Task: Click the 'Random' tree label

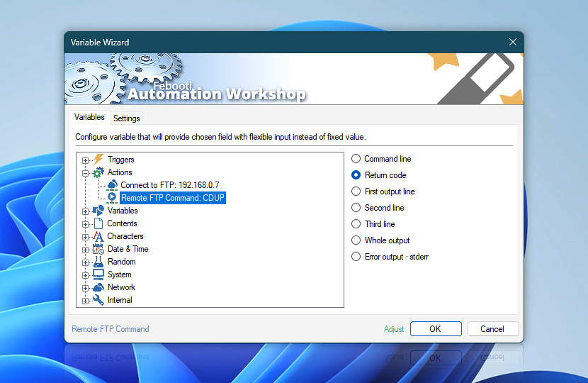Action: [122, 262]
